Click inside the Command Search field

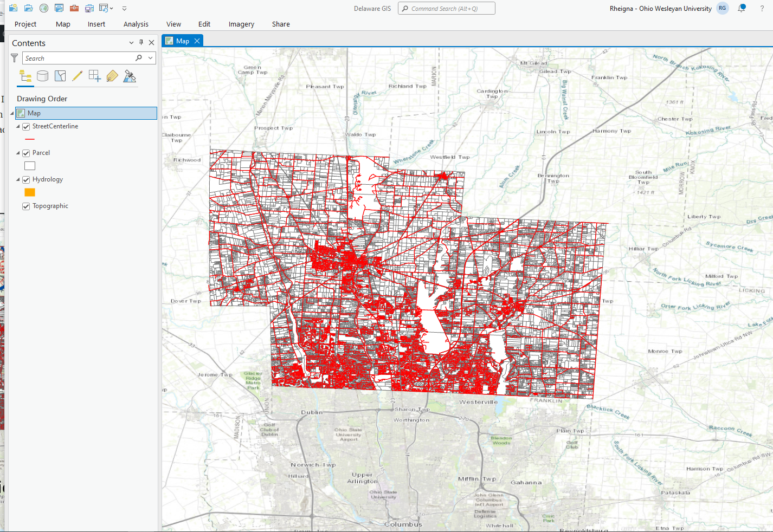tap(446, 8)
